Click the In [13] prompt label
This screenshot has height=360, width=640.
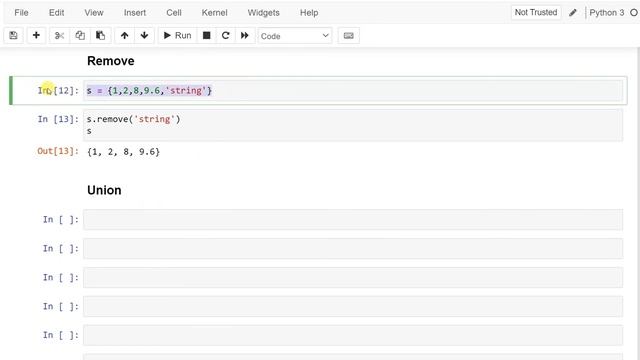[58, 119]
